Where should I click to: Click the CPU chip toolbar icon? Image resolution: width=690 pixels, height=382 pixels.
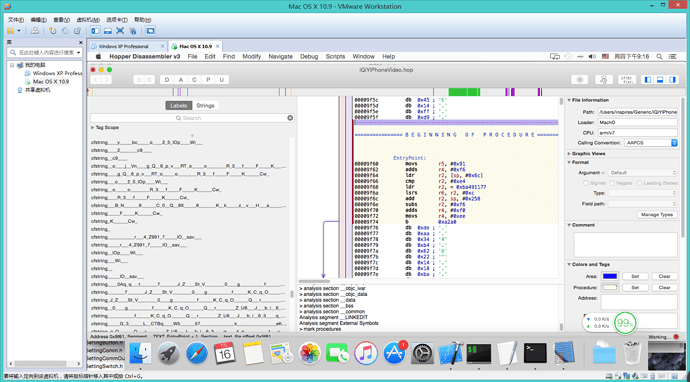click(x=580, y=80)
